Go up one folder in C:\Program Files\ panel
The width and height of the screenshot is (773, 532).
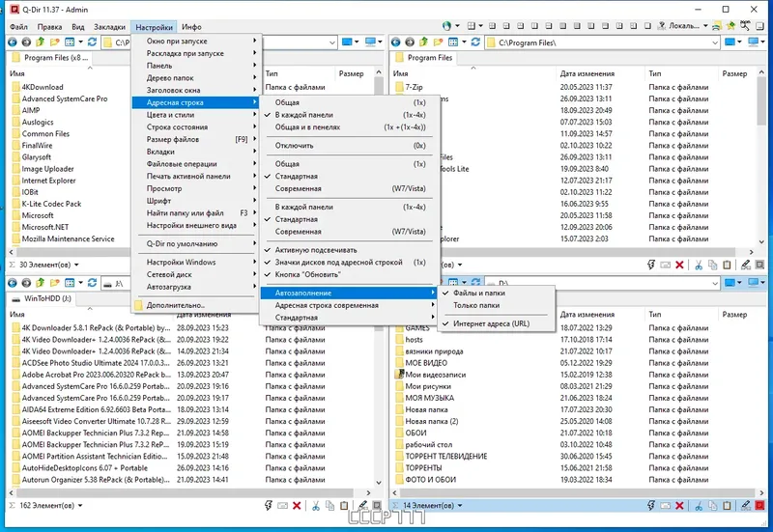pyautogui.click(x=423, y=42)
